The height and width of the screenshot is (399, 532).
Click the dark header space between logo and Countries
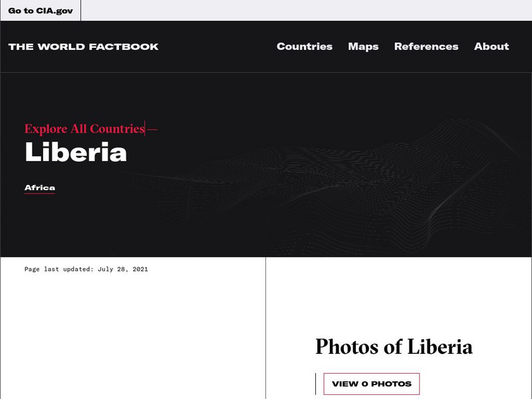point(217,47)
